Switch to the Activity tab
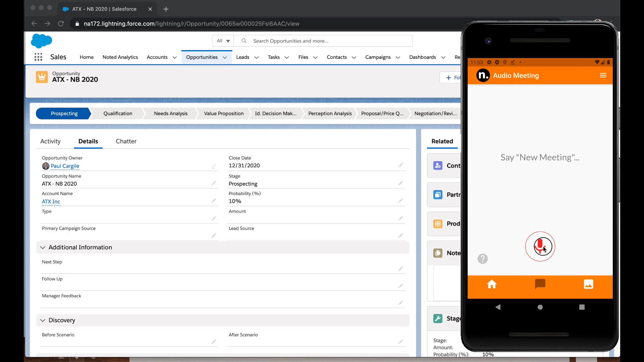Image resolution: width=644 pixels, height=362 pixels. click(x=50, y=141)
